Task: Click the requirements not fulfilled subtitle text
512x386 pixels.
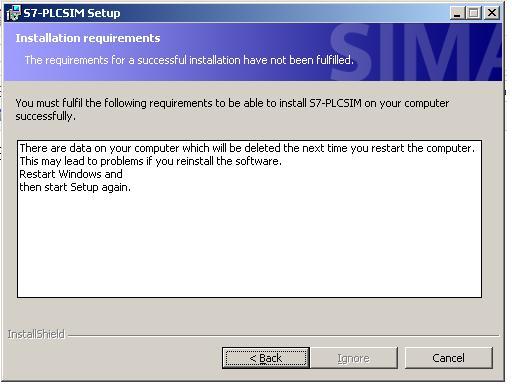Action: coord(189,60)
